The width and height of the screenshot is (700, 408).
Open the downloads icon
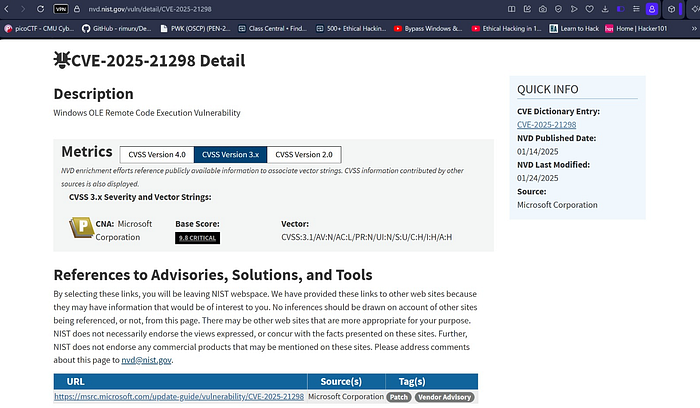[605, 9]
